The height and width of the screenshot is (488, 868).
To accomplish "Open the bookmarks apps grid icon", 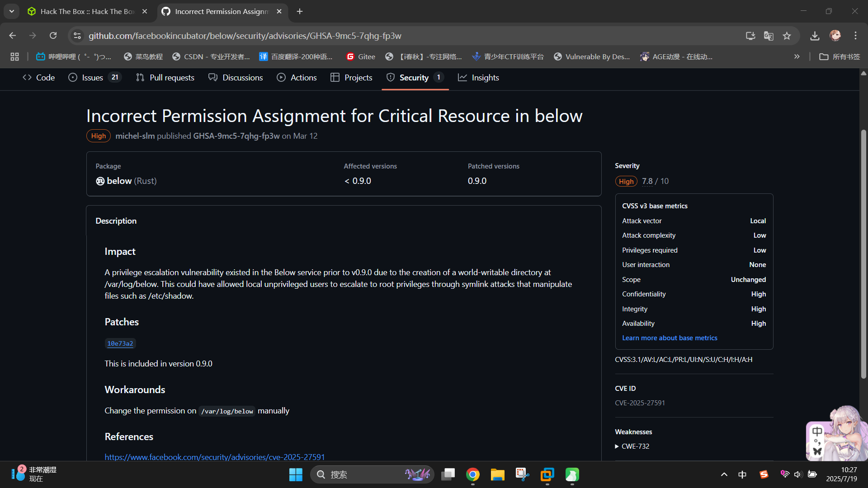I will click(14, 56).
